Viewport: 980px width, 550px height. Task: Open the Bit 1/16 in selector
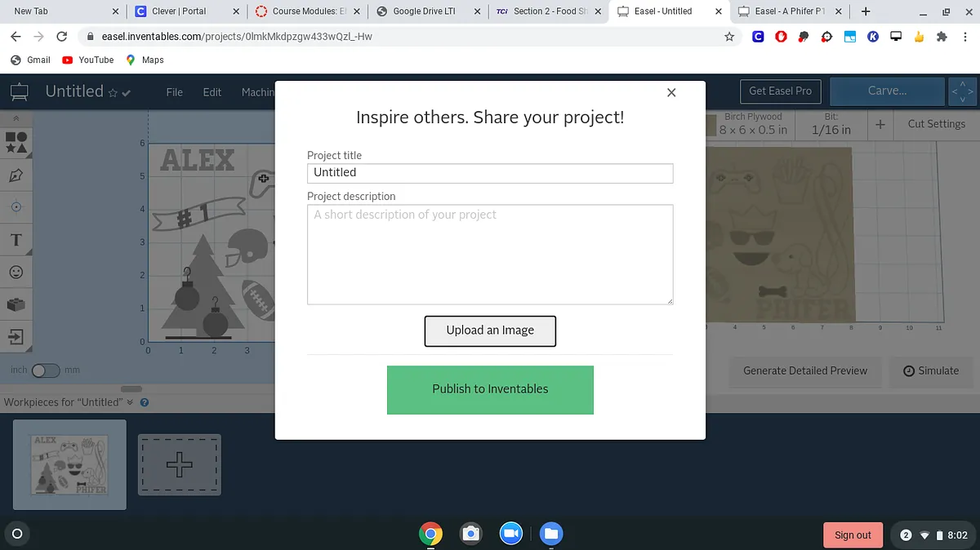pyautogui.click(x=831, y=124)
